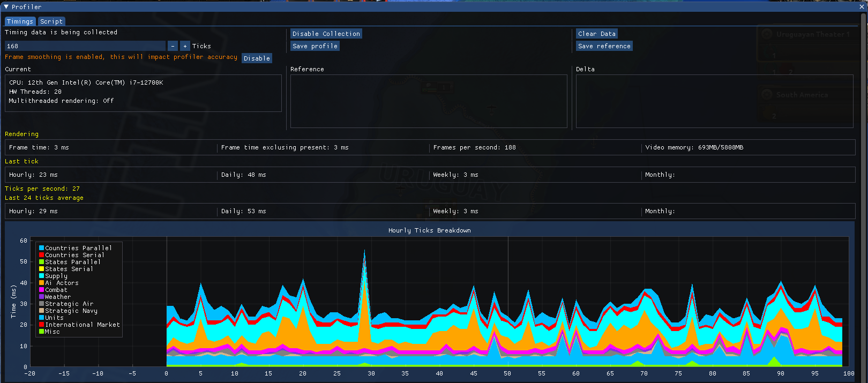Click the Misc green legend swatch
This screenshot has height=383, width=868.
(x=41, y=332)
